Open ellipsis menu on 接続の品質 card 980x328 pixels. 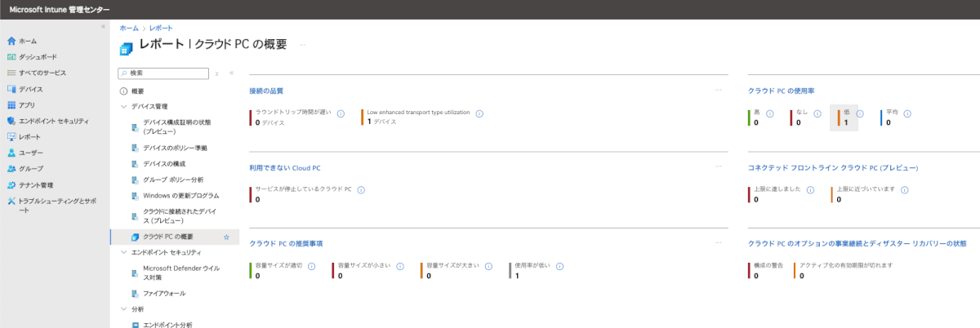(719, 90)
